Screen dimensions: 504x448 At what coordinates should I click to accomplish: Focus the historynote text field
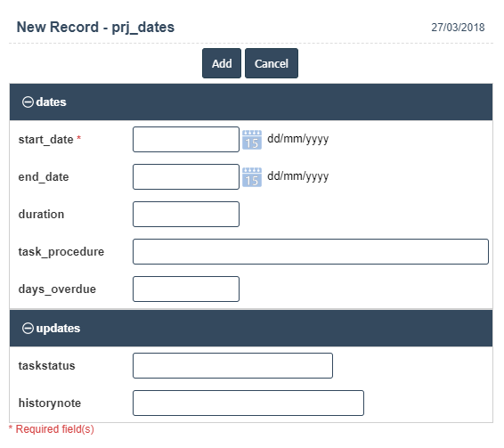(x=248, y=403)
